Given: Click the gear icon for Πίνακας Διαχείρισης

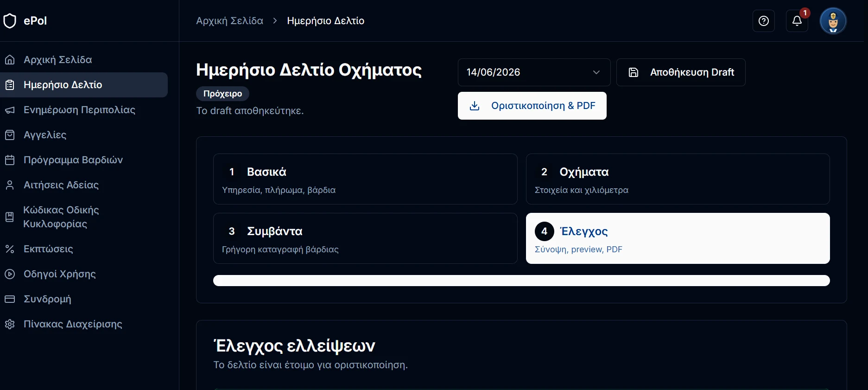Looking at the screenshot, I should 10,324.
